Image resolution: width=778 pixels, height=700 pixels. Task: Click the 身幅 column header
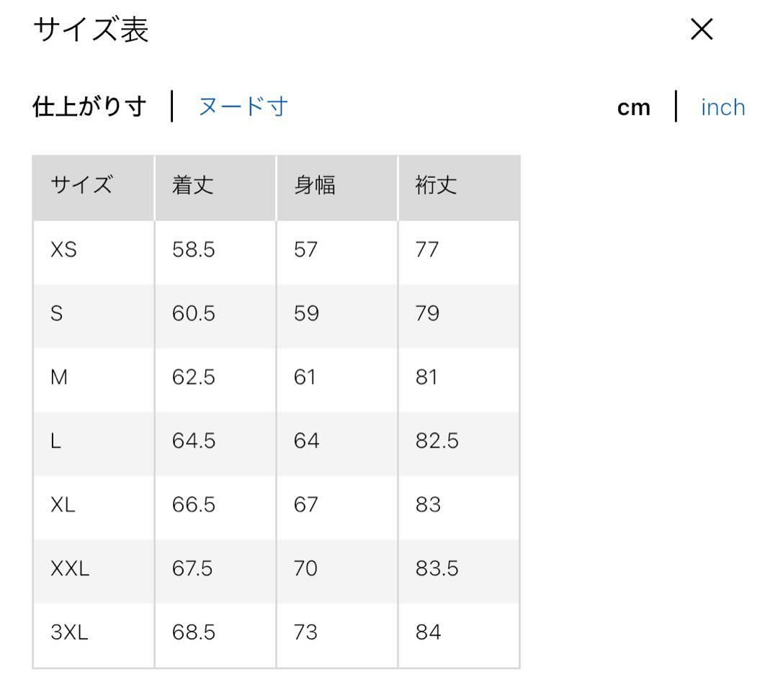(x=314, y=187)
